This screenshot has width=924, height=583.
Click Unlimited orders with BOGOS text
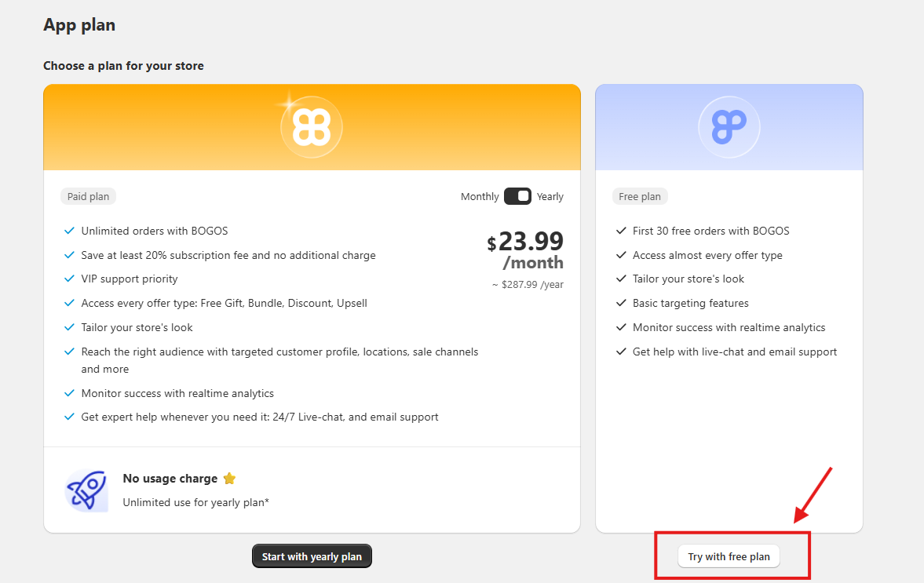point(155,231)
